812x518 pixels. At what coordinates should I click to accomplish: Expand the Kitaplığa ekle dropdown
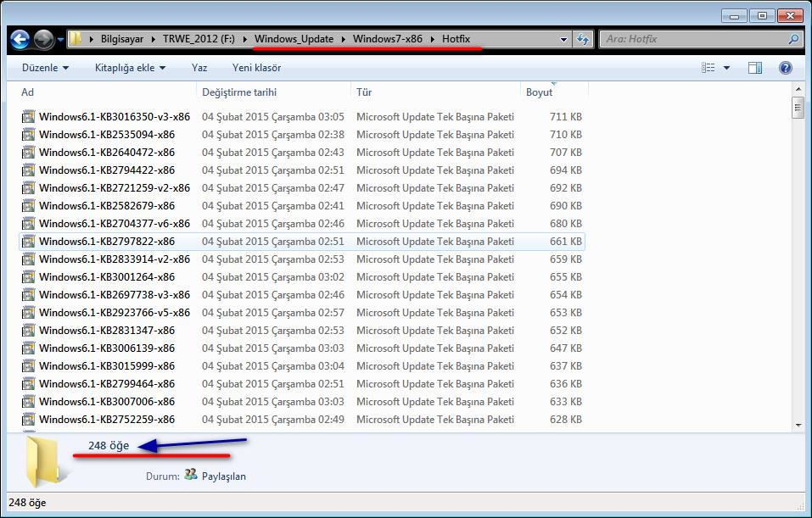coord(130,68)
